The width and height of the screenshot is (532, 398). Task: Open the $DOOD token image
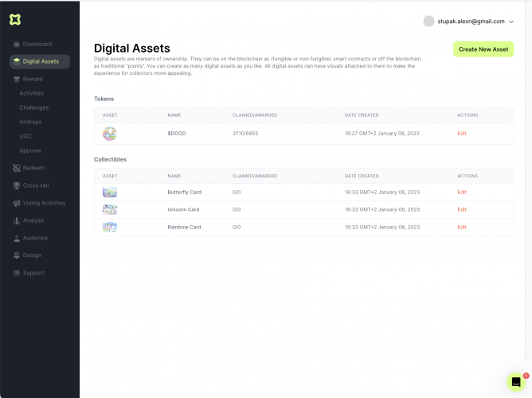tap(110, 134)
